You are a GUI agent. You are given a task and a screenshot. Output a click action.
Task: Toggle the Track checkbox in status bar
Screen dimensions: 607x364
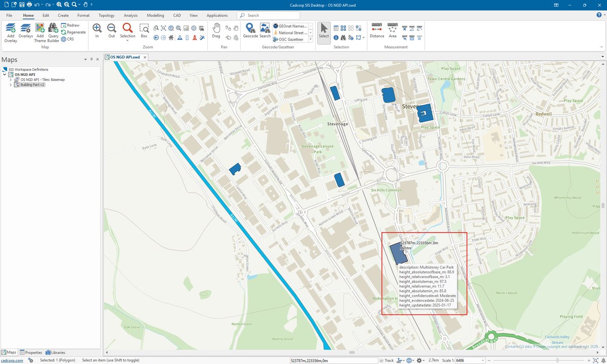(x=381, y=360)
